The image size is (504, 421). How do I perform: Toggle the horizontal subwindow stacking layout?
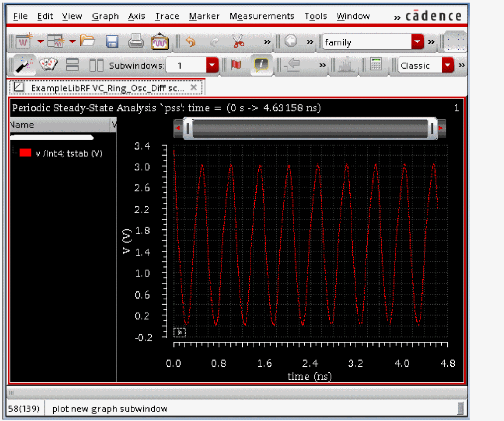(x=73, y=65)
